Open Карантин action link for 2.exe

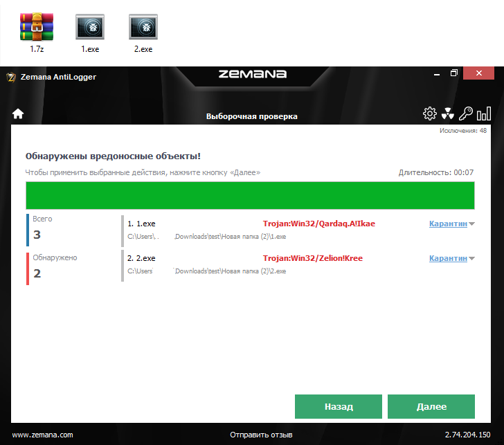tap(448, 258)
